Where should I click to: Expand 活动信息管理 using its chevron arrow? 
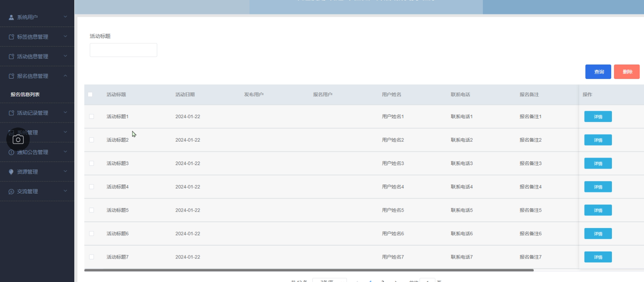(x=65, y=56)
